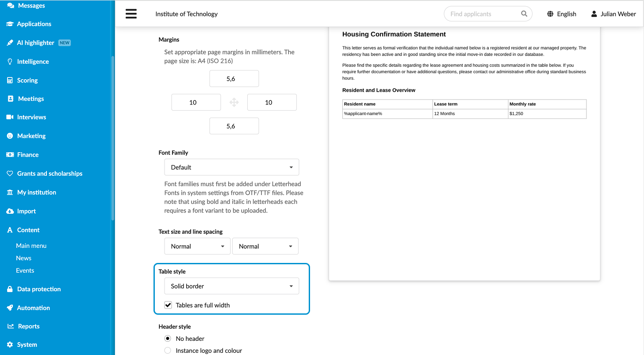
Task: Click the Lease term column header
Action: click(470, 104)
